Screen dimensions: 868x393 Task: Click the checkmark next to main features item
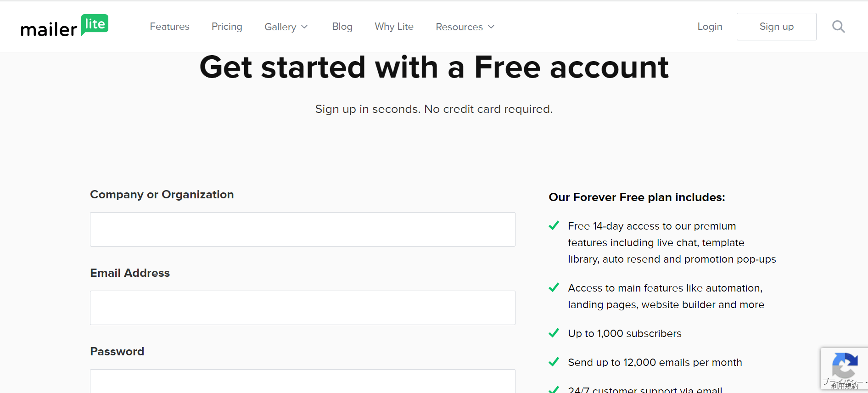(x=554, y=287)
